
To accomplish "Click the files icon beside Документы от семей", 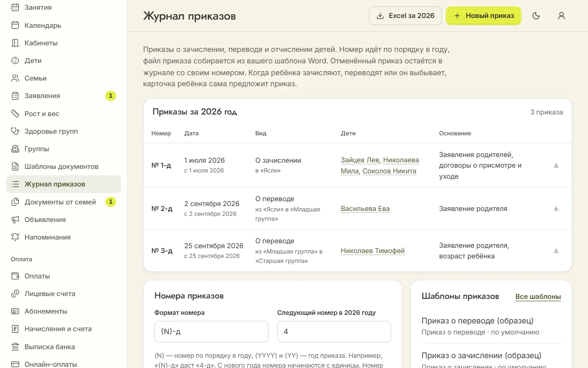I will pyautogui.click(x=15, y=202).
